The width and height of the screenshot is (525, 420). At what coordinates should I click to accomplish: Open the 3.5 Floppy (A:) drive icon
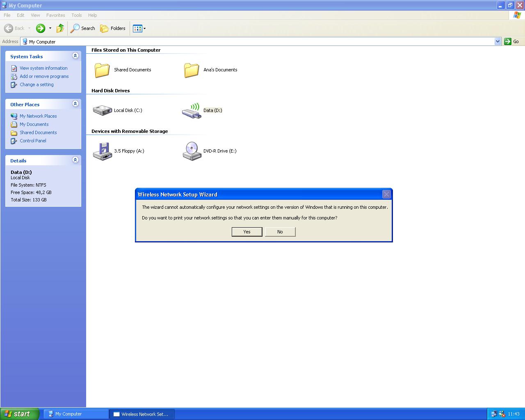pyautogui.click(x=103, y=151)
